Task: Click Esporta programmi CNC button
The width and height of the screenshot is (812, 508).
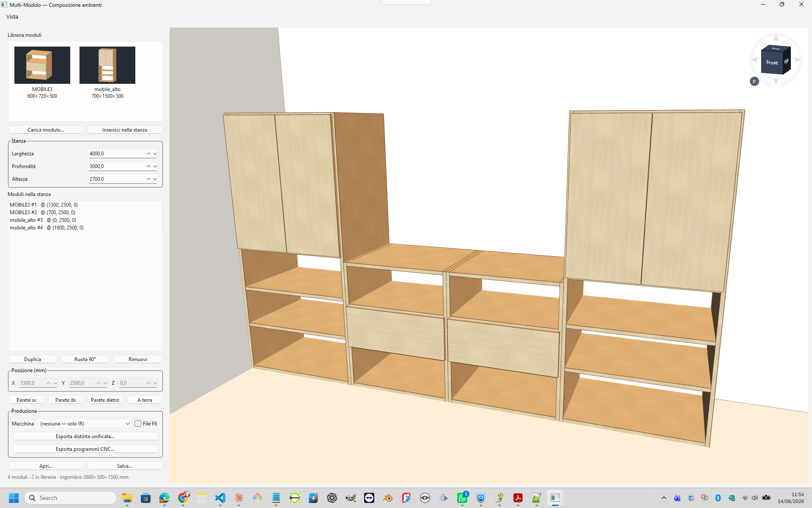Action: point(85,449)
